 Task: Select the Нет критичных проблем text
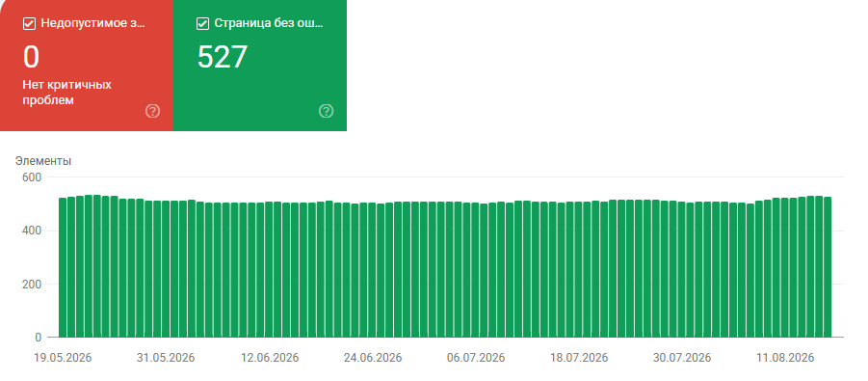67,93
